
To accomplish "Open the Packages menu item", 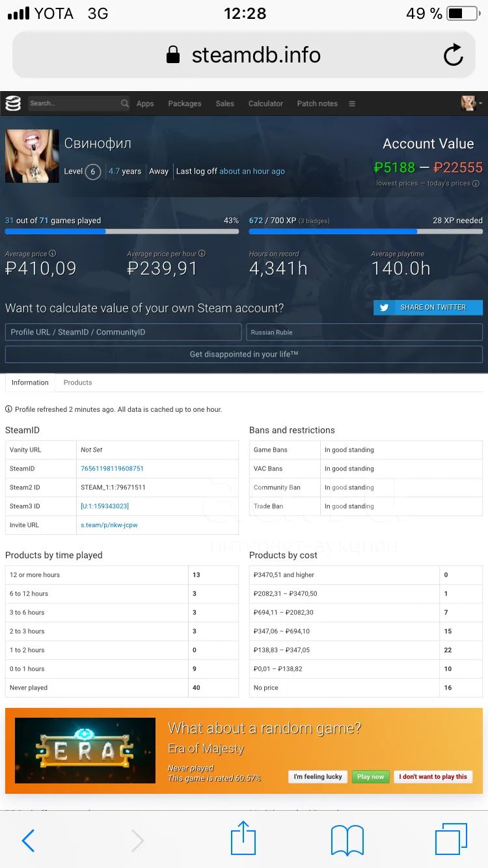I will (x=185, y=103).
